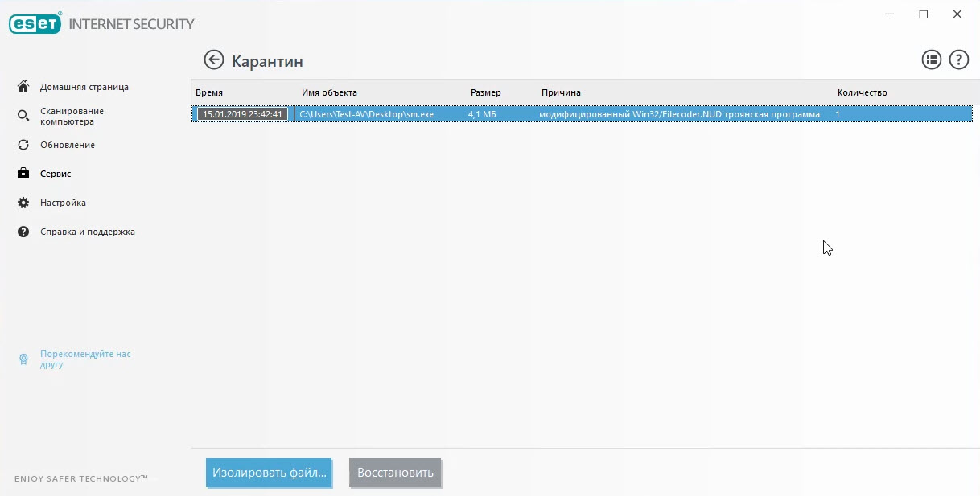Click the 4,1 МБ size cell
Image resolution: width=980 pixels, height=496 pixels.
click(x=482, y=114)
